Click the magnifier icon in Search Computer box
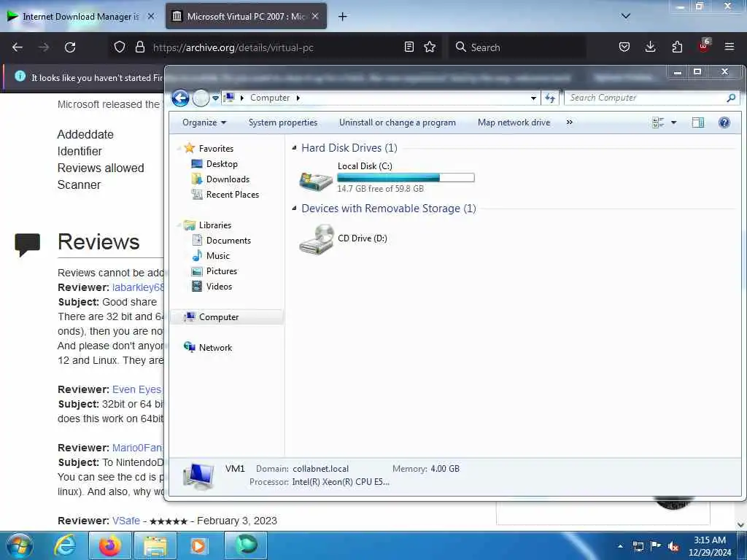Image resolution: width=747 pixels, height=560 pixels. click(x=731, y=98)
